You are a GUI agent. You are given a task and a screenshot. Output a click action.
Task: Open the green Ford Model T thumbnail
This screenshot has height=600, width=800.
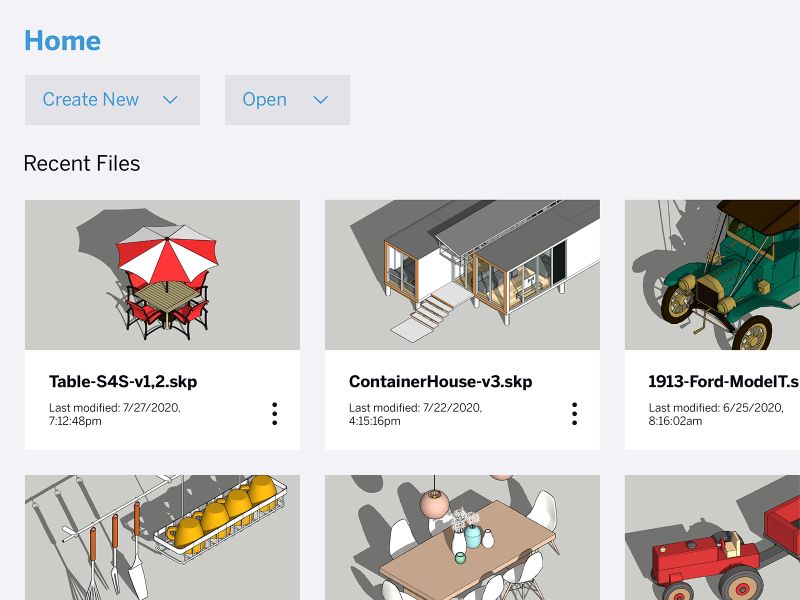(712, 275)
